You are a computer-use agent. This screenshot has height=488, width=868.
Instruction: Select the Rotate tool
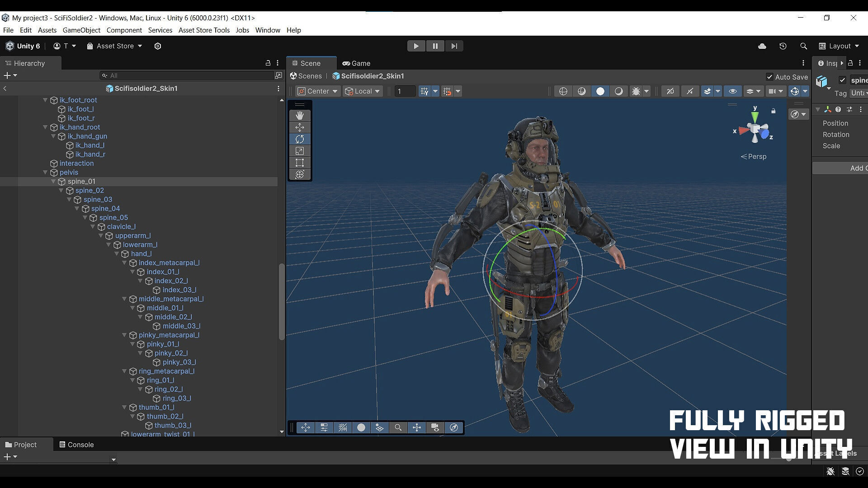click(x=299, y=139)
